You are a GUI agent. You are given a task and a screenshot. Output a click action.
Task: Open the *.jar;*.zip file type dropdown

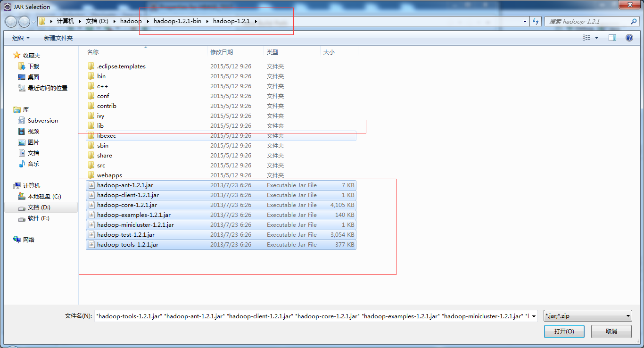click(x=587, y=316)
